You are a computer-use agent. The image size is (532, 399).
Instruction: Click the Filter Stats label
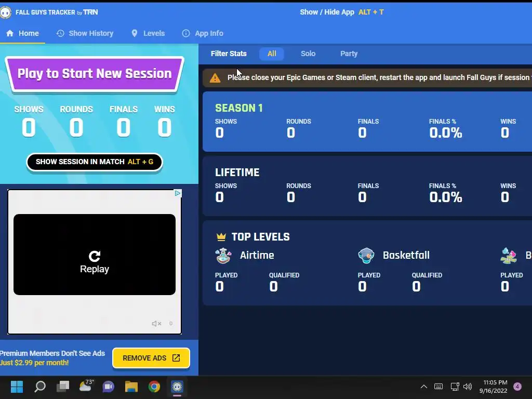pyautogui.click(x=229, y=54)
